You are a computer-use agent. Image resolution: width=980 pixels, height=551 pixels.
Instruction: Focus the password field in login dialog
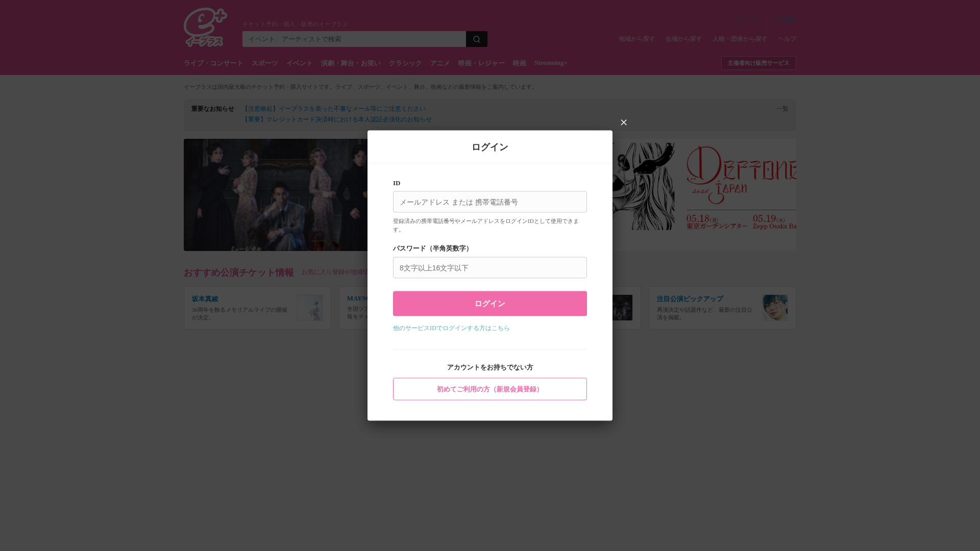tap(489, 268)
